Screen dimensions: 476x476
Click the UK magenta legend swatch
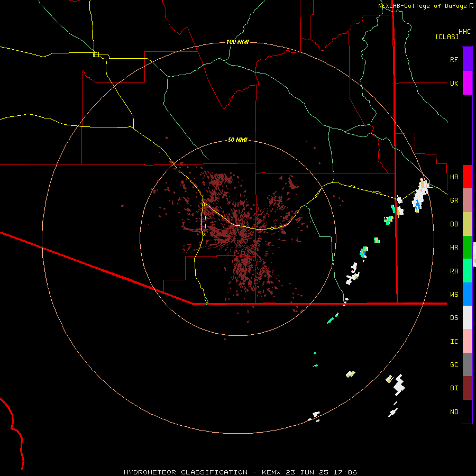(467, 83)
